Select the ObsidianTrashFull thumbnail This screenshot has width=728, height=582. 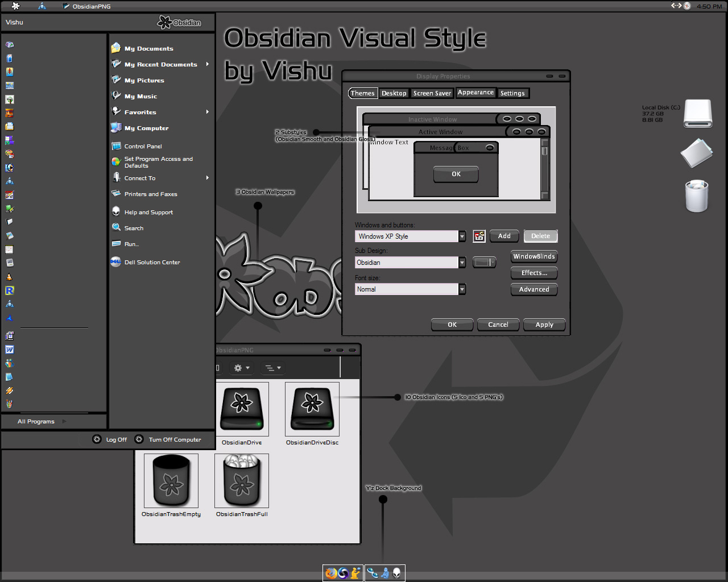(x=242, y=481)
